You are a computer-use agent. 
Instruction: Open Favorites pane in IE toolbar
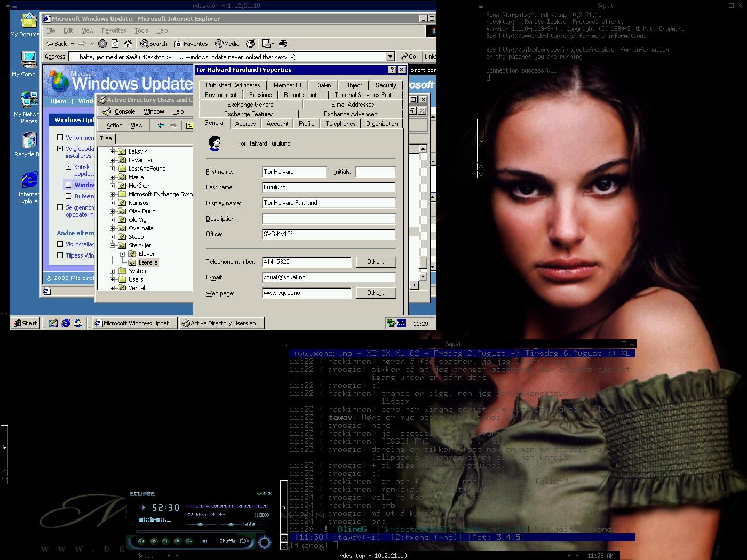[191, 44]
